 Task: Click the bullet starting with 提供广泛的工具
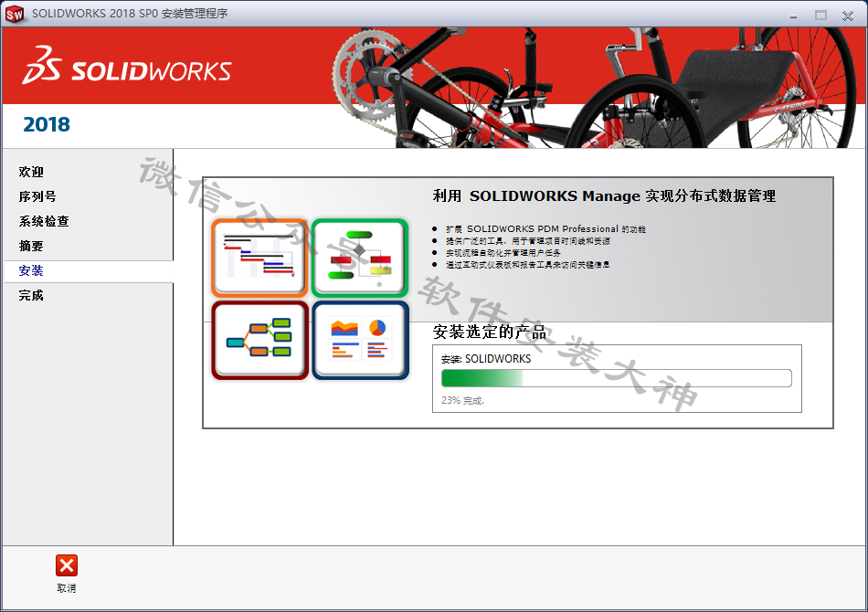527,241
